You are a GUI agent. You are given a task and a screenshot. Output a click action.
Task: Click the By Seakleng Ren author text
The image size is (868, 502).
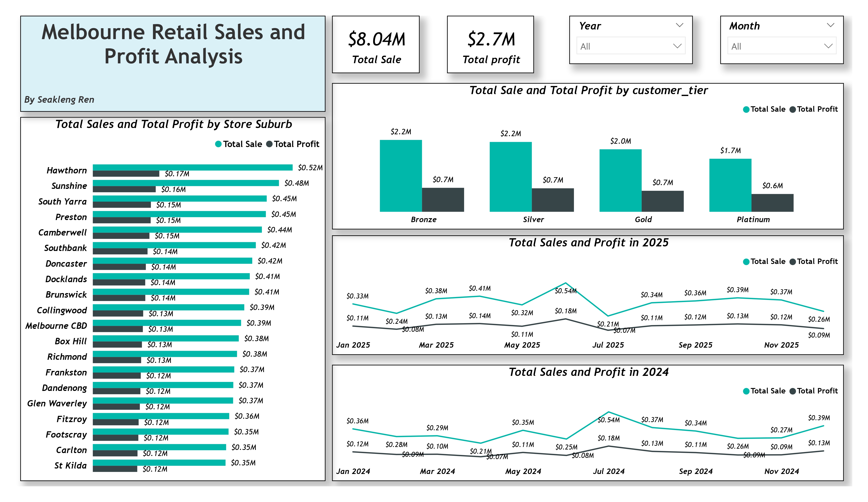pos(59,100)
